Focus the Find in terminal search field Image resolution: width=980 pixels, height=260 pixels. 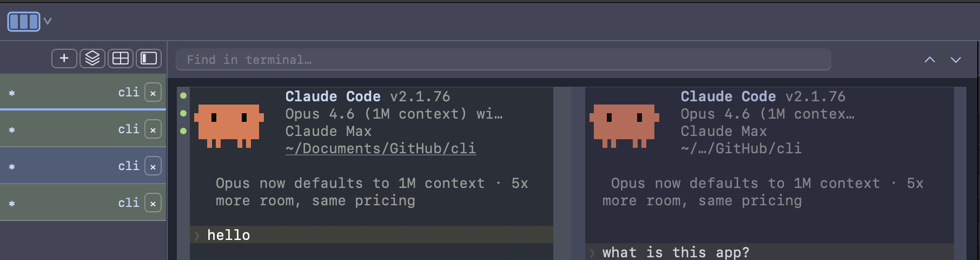(x=503, y=60)
